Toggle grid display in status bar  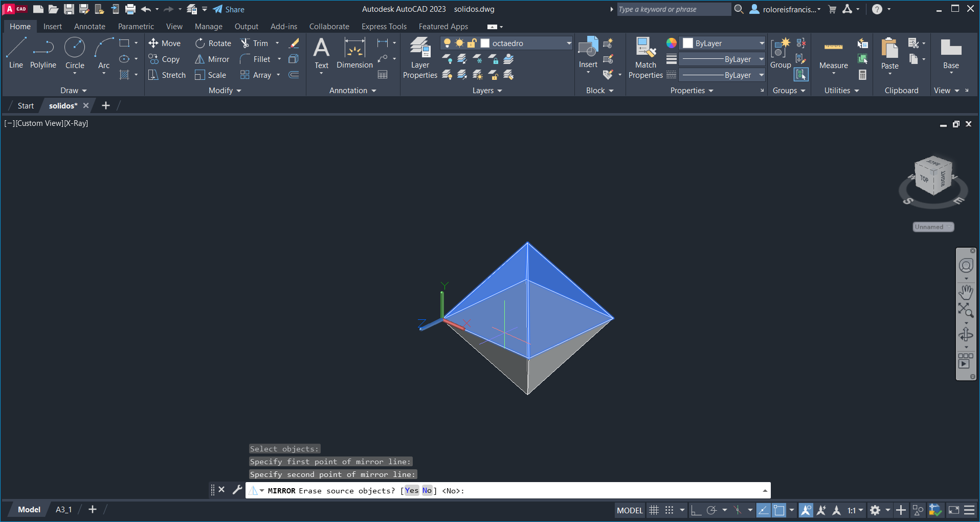pyautogui.click(x=654, y=510)
